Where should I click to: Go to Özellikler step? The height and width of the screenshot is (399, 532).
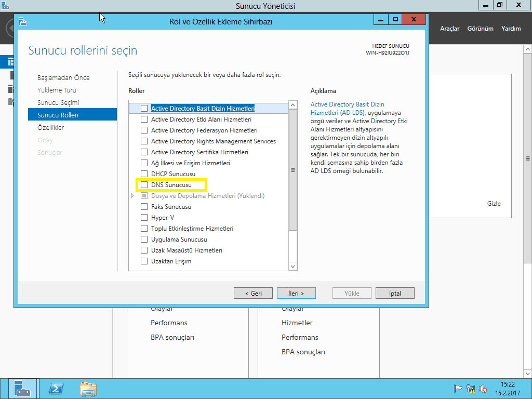[x=51, y=128]
